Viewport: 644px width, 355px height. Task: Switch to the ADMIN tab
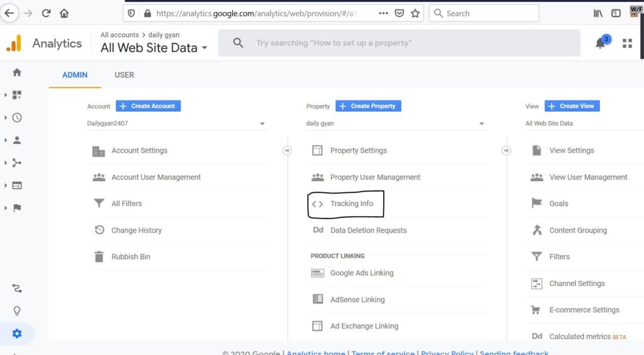tap(75, 75)
